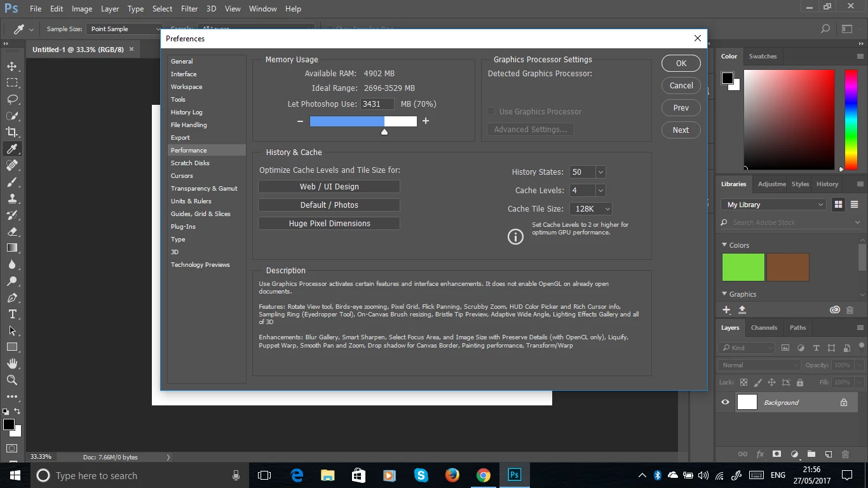868x488 pixels.
Task: Click the Cancel button in Preferences
Action: click(x=681, y=86)
